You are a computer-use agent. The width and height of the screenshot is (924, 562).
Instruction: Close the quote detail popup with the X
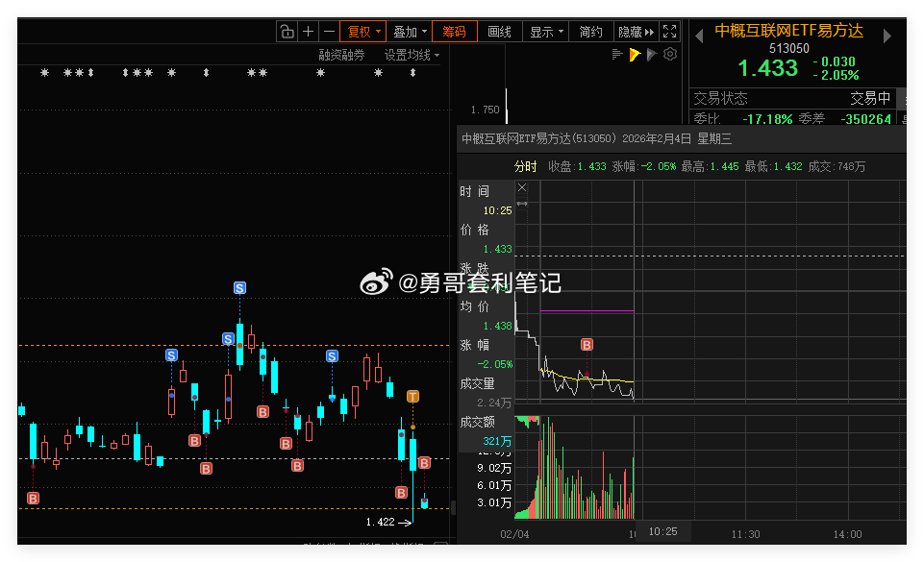(522, 187)
